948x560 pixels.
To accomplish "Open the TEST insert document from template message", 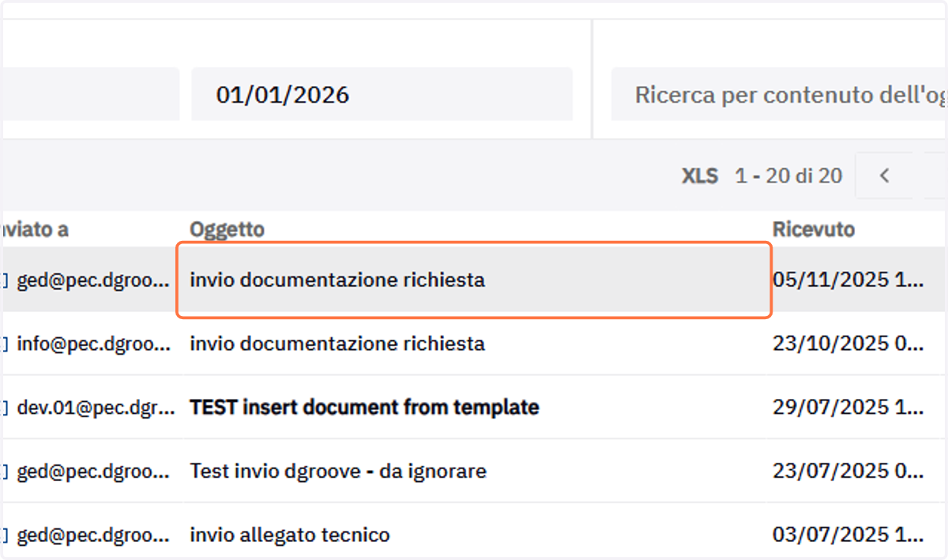I will [x=364, y=408].
